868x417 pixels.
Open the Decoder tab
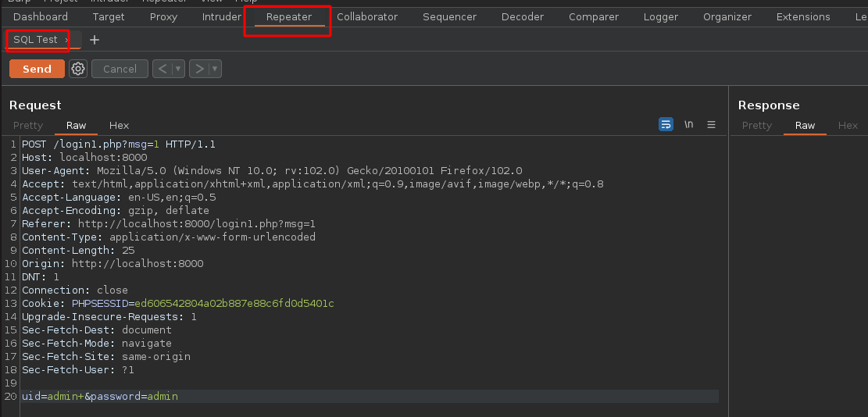coord(523,16)
